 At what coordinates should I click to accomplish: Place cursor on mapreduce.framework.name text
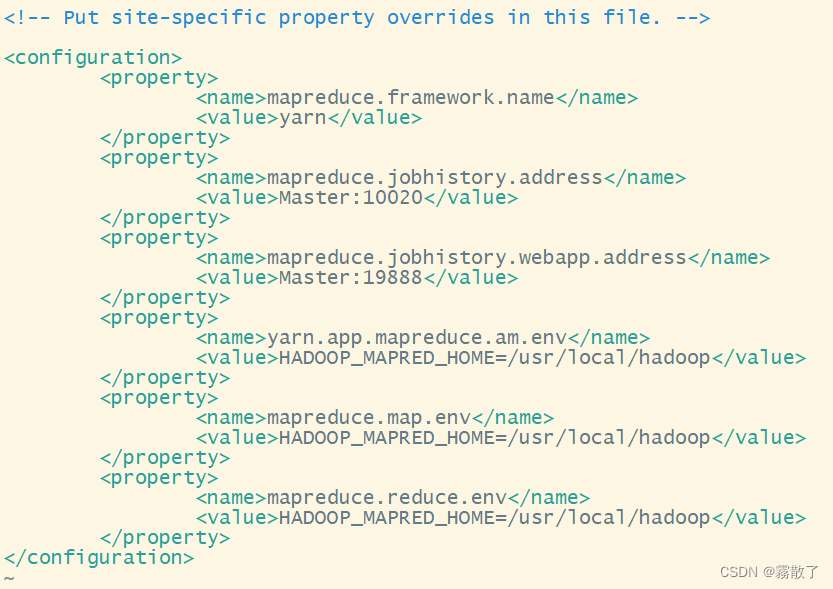[411, 98]
